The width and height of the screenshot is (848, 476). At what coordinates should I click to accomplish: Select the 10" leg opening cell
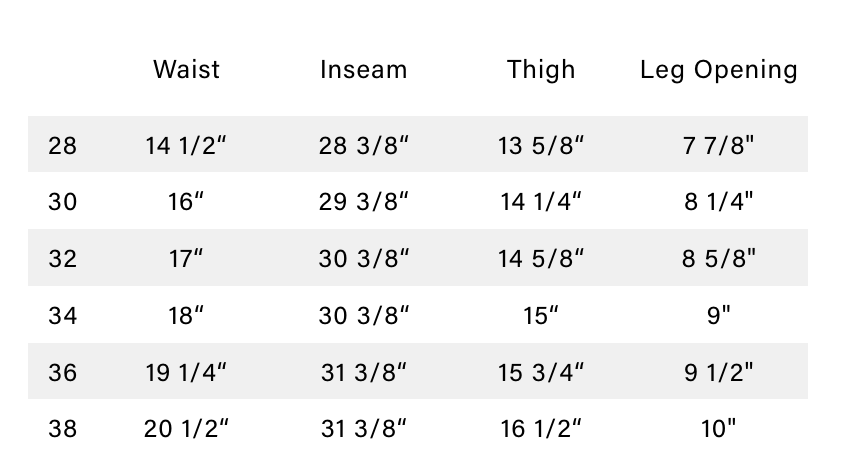719,429
